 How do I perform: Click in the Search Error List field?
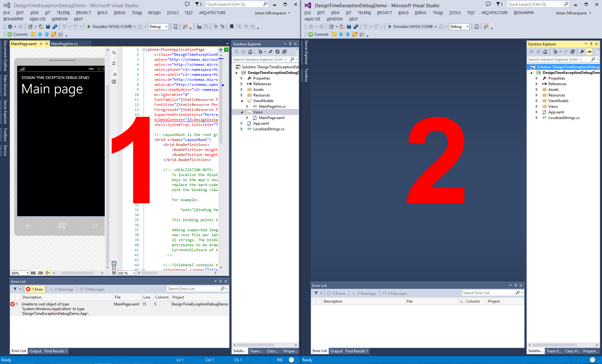pyautogui.click(x=194, y=289)
